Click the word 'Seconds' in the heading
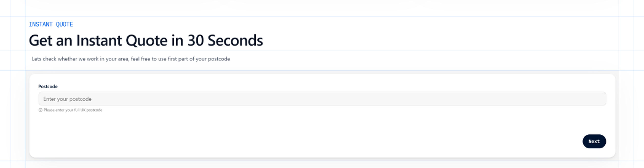This screenshot has width=644, height=168. 235,40
